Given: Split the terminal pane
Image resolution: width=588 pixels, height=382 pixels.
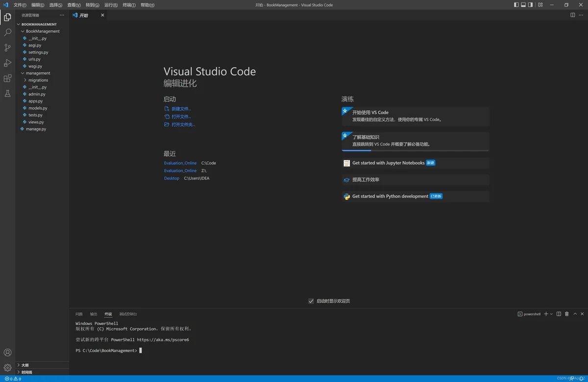Looking at the screenshot, I should tap(559, 314).
